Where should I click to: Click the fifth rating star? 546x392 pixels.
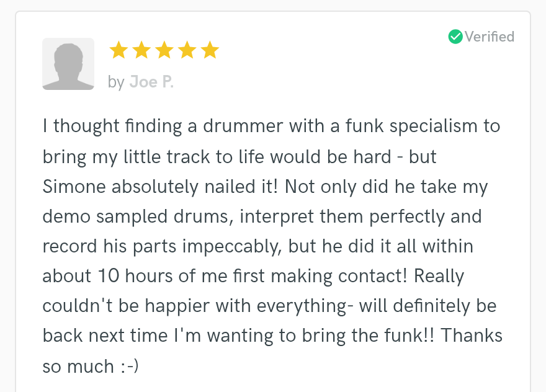click(210, 50)
